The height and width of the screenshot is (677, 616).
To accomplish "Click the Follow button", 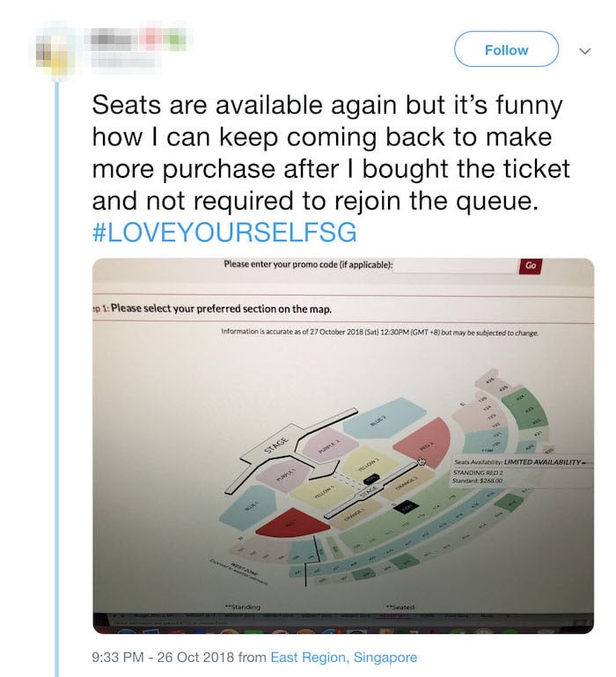I will pos(506,49).
